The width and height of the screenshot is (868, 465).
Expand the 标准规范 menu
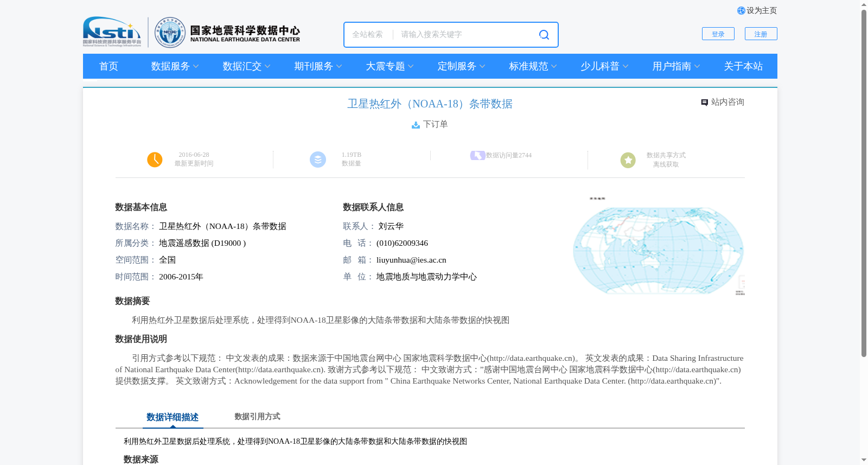(533, 66)
